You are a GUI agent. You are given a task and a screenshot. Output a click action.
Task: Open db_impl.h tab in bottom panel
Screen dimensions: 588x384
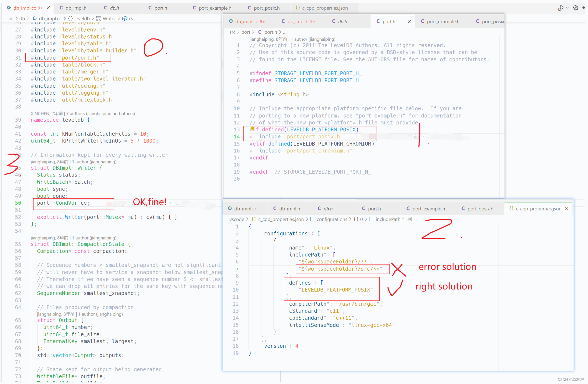point(290,209)
